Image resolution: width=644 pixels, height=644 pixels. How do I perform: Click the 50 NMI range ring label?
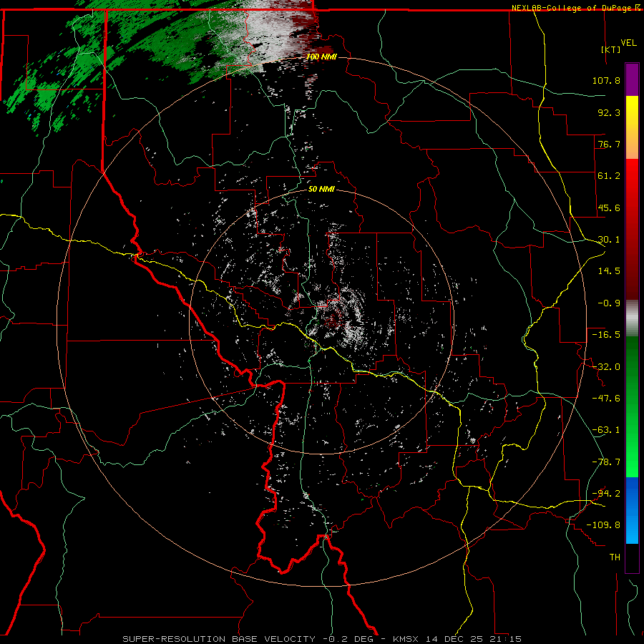(x=321, y=189)
